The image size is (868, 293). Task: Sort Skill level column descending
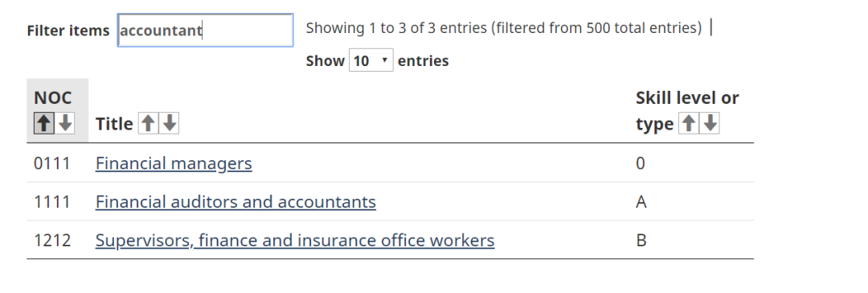click(x=710, y=123)
